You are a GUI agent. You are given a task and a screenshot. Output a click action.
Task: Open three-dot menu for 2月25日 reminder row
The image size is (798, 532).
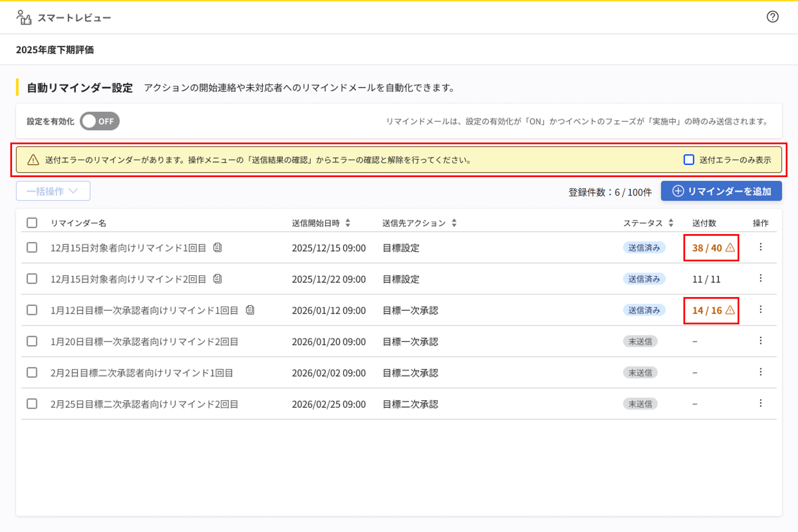coord(760,403)
